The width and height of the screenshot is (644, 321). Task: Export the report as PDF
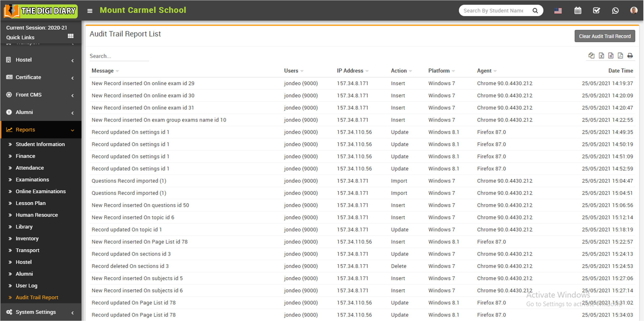(620, 56)
